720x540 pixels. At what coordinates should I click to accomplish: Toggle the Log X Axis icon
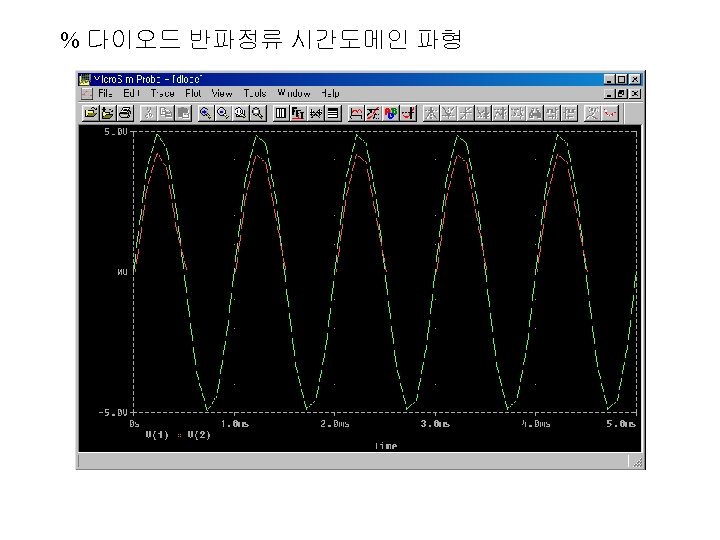click(x=281, y=113)
